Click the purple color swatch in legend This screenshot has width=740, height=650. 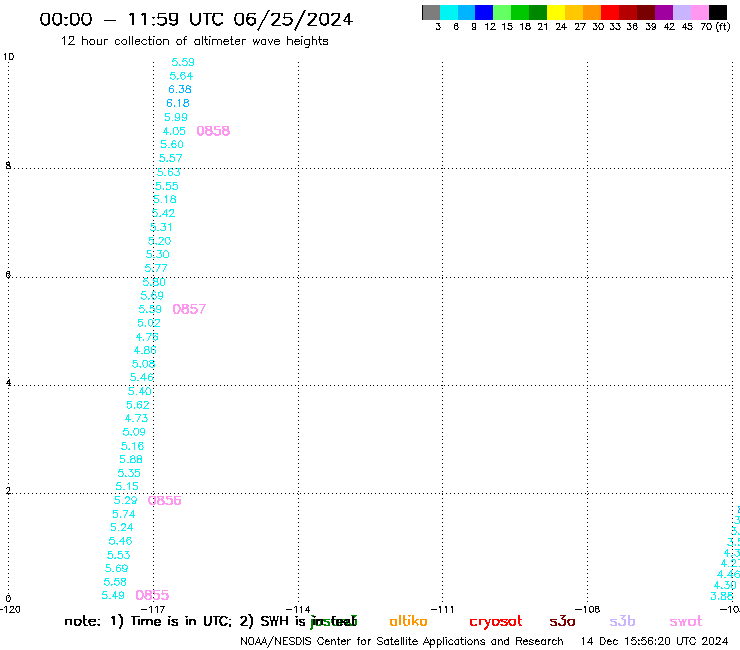click(x=664, y=12)
